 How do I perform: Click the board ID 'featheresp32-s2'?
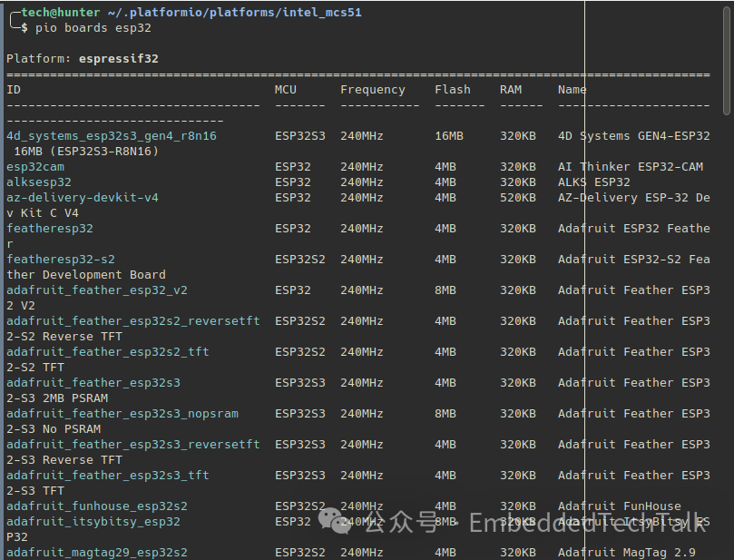(x=61, y=260)
